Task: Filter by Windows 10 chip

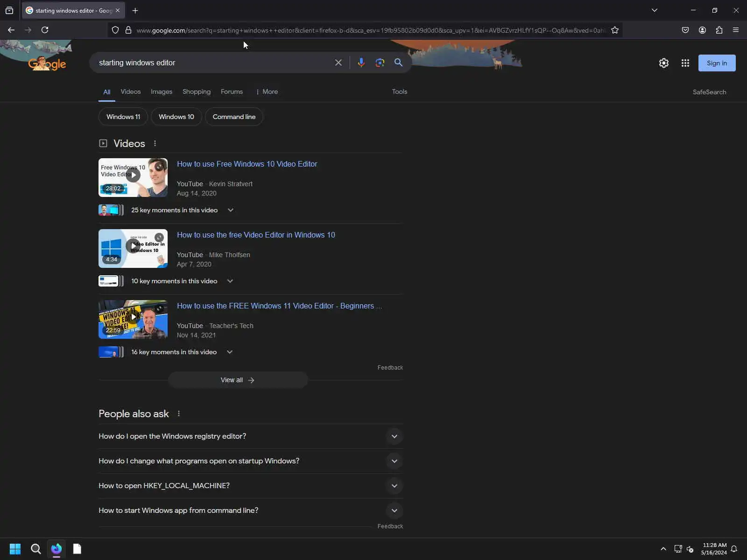Action: pyautogui.click(x=176, y=117)
